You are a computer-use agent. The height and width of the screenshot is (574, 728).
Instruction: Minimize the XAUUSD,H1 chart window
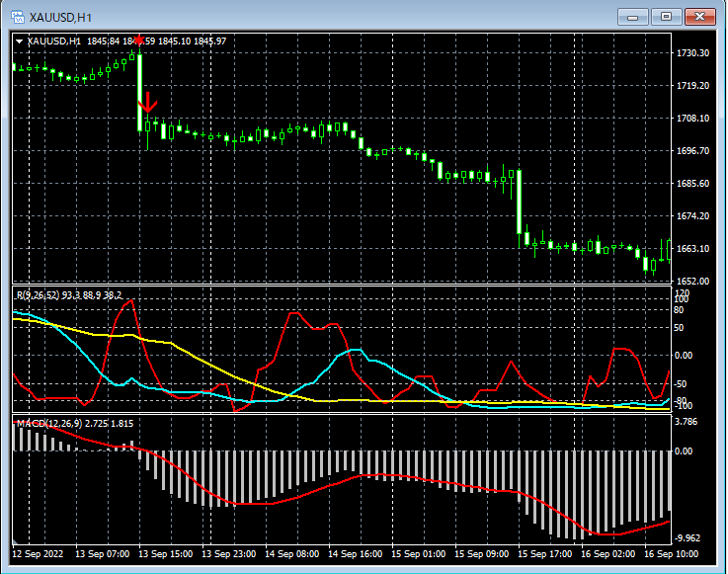634,16
